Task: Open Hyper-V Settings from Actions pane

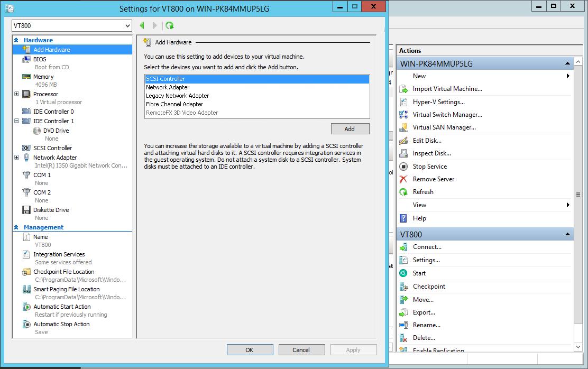Action: click(439, 102)
